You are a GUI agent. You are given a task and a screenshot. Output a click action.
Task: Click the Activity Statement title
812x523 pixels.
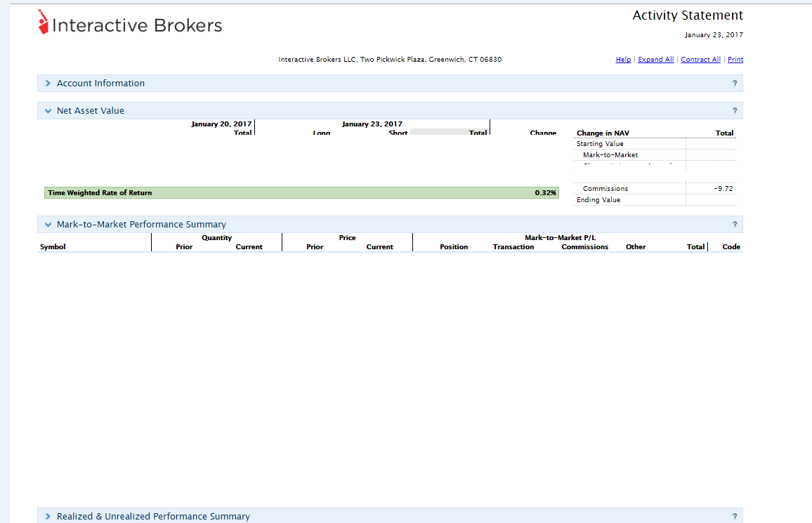point(688,15)
